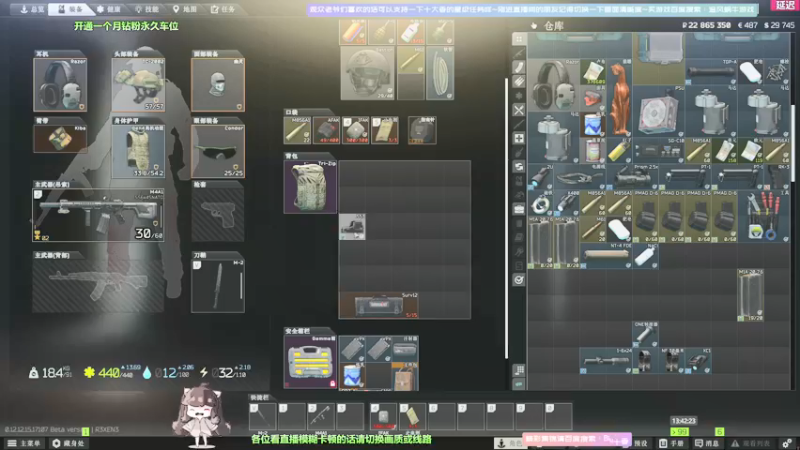Select the 装备 gear tab

70,9
